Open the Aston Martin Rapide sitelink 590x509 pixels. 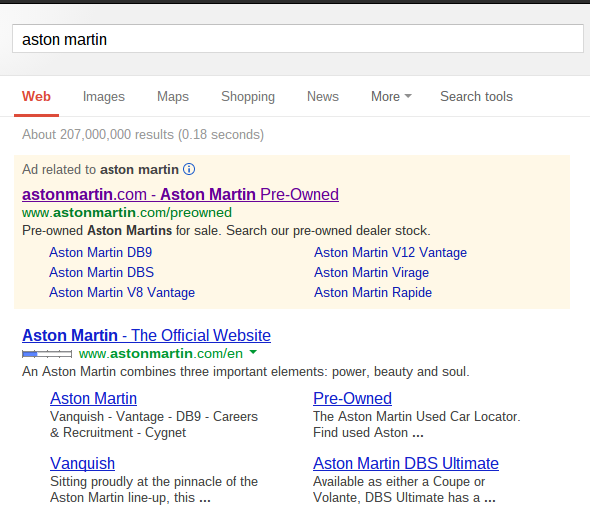point(373,293)
